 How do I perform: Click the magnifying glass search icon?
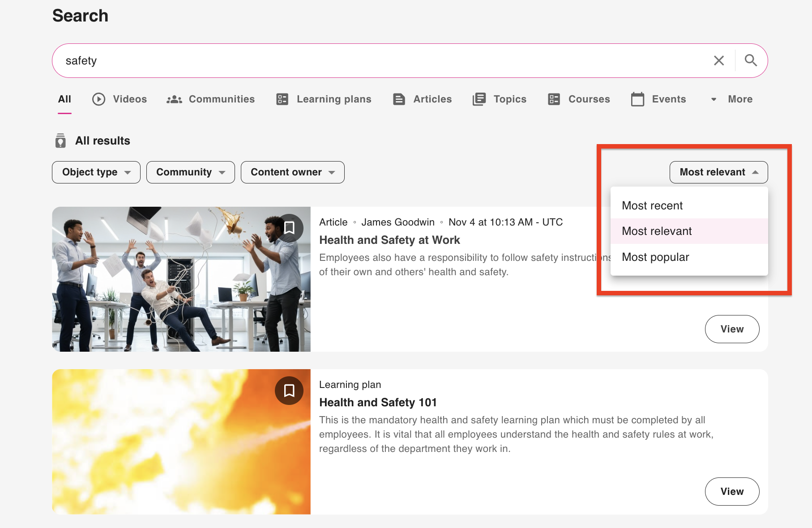[x=751, y=60]
